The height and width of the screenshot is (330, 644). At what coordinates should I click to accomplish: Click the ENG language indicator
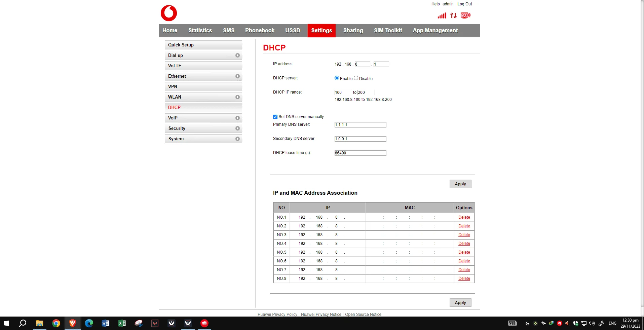tap(612, 323)
